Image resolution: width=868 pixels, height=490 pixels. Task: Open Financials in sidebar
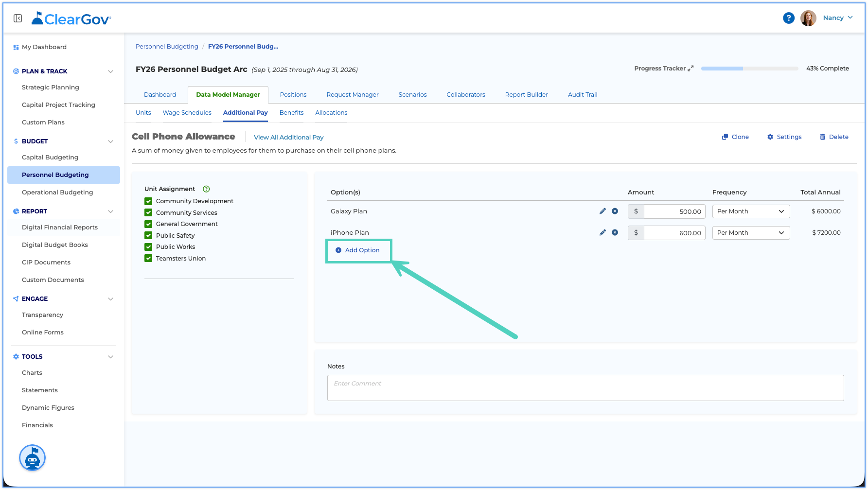pyautogui.click(x=37, y=425)
